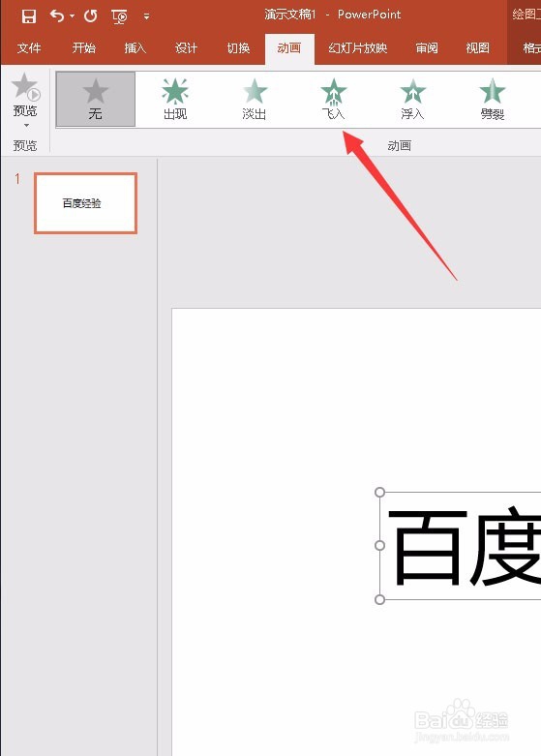Apply the 出现 (Appear) animation
The height and width of the screenshot is (756, 541).
click(175, 100)
